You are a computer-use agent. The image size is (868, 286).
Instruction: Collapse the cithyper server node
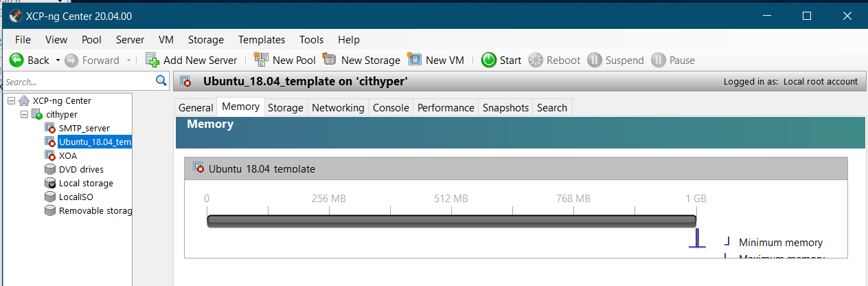click(24, 114)
